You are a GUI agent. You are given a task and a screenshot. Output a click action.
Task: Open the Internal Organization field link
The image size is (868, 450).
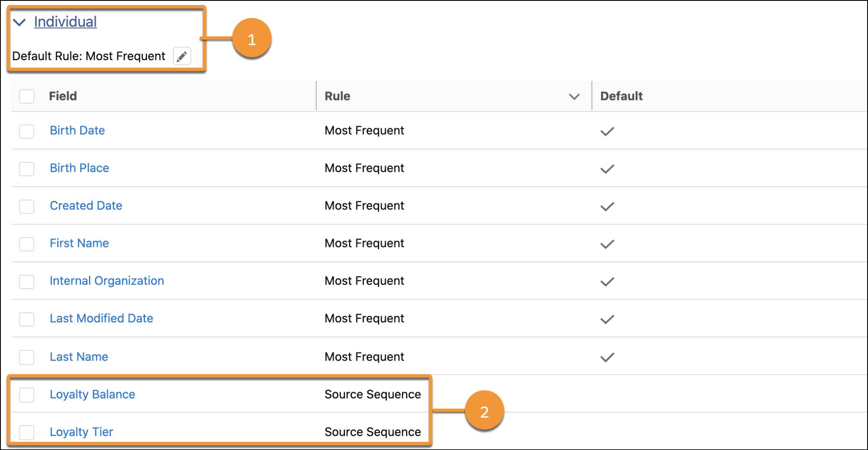point(107,281)
